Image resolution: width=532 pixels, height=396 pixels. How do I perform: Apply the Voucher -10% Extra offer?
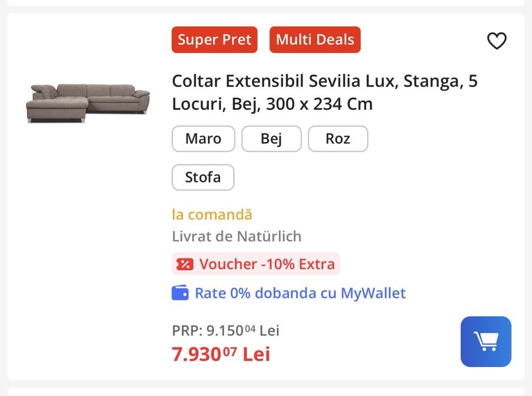[267, 264]
